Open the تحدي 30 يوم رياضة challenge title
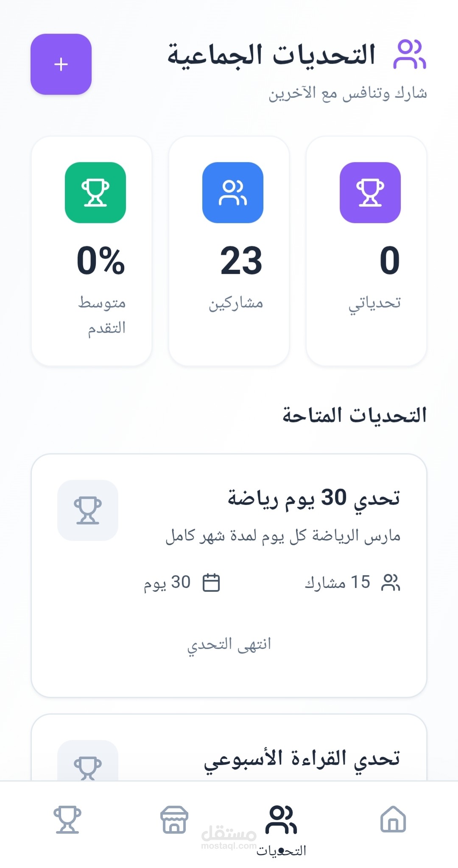The width and height of the screenshot is (458, 868). coord(314,498)
